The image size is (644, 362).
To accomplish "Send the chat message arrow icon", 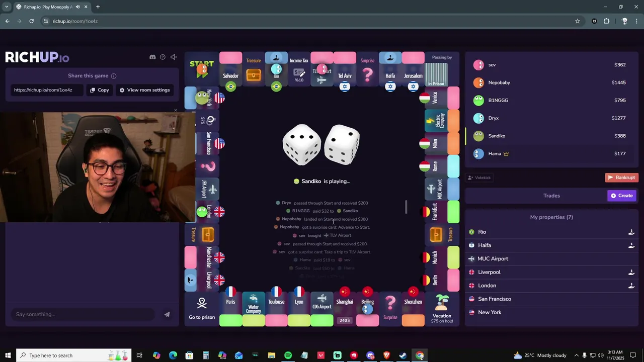I will (x=167, y=314).
